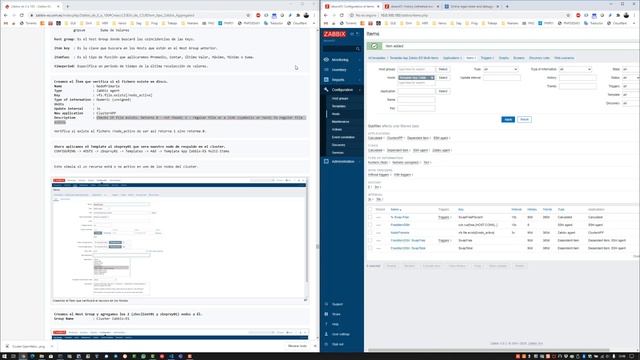Click the Reports chart icon in the sidebar
This screenshot has height=360, width=640.
(x=326, y=80)
